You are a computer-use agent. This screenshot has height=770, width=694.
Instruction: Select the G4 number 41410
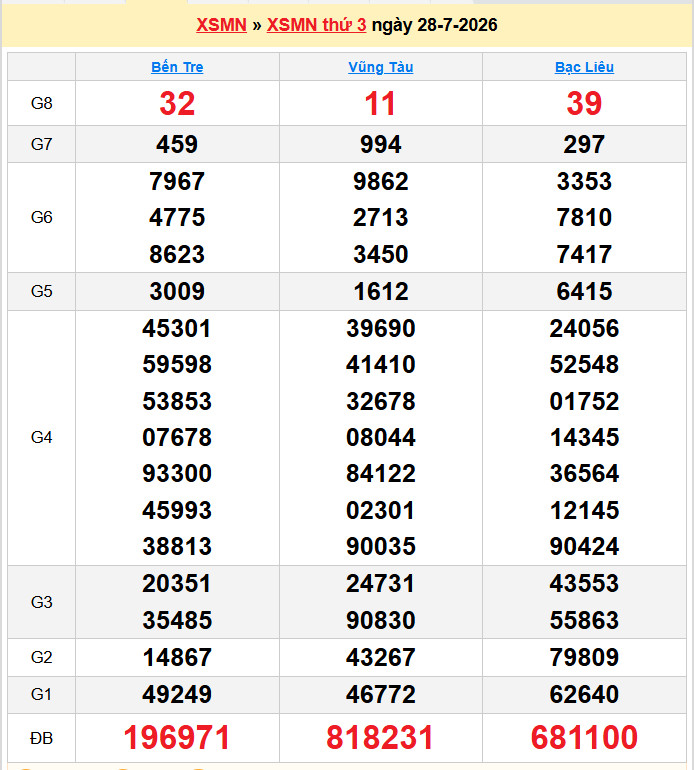point(381,364)
